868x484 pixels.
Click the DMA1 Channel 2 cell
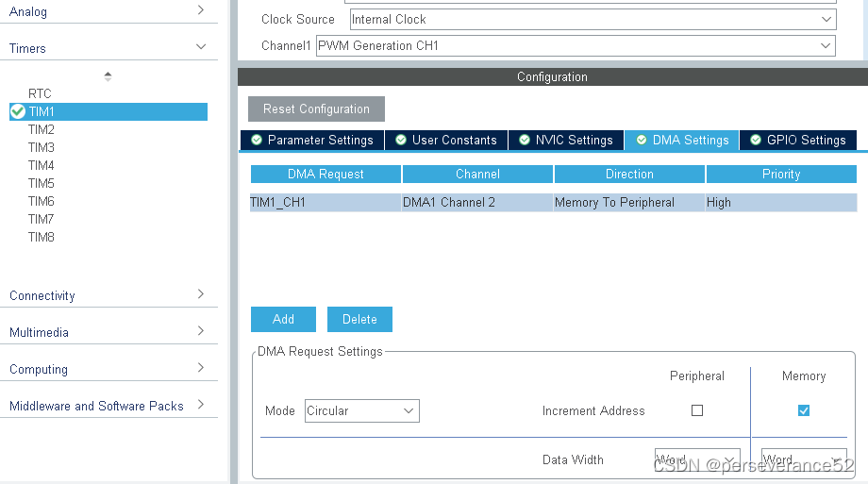pyautogui.click(x=477, y=202)
